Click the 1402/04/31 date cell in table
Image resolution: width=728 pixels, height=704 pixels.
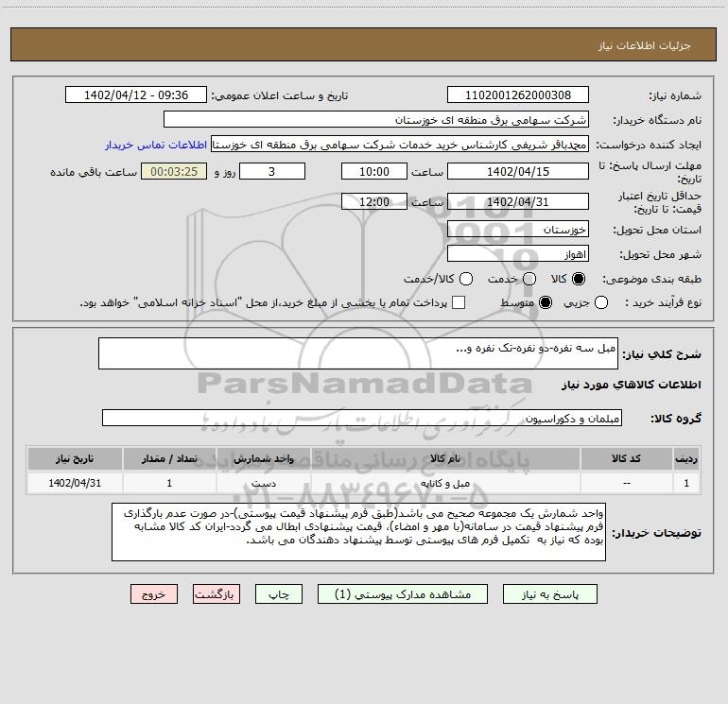[75, 483]
